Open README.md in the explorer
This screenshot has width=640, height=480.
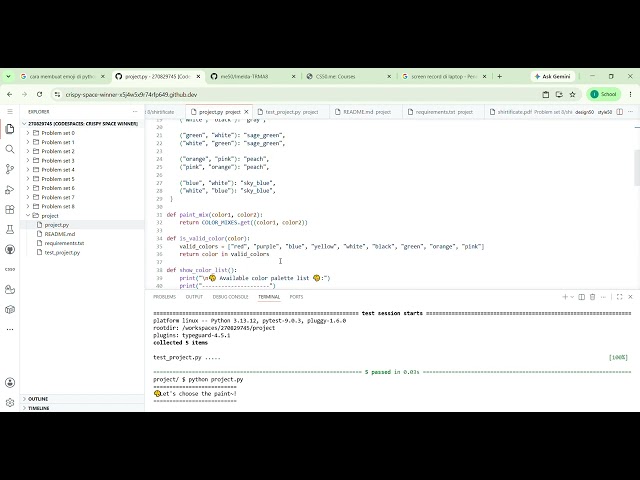60,234
